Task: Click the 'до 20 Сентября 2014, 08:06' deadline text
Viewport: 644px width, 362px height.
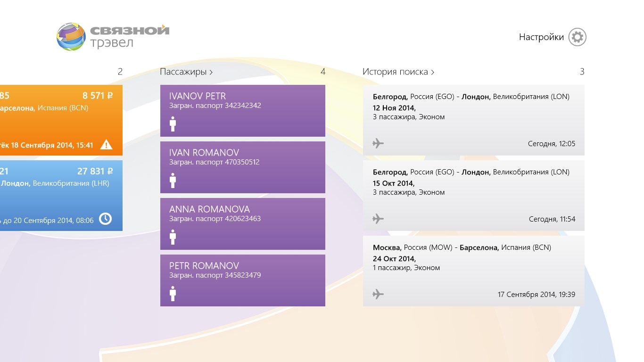Action: 50,221
